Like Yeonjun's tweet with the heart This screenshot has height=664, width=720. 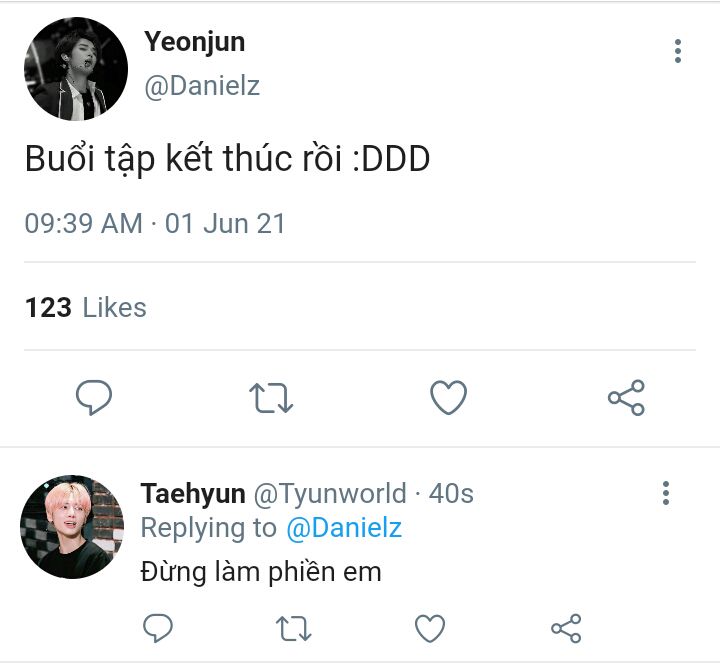(x=448, y=397)
